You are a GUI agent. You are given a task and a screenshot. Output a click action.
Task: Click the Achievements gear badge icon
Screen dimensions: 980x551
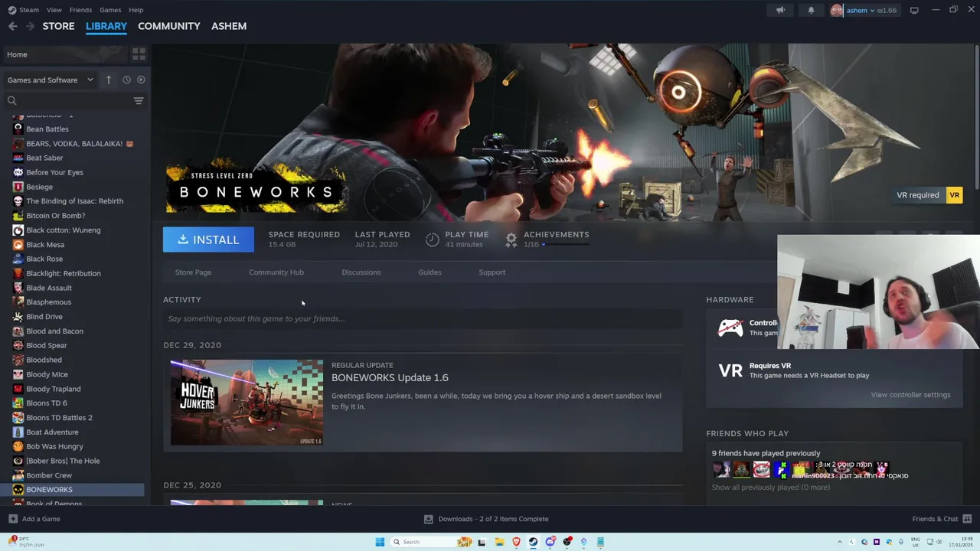[x=511, y=240]
